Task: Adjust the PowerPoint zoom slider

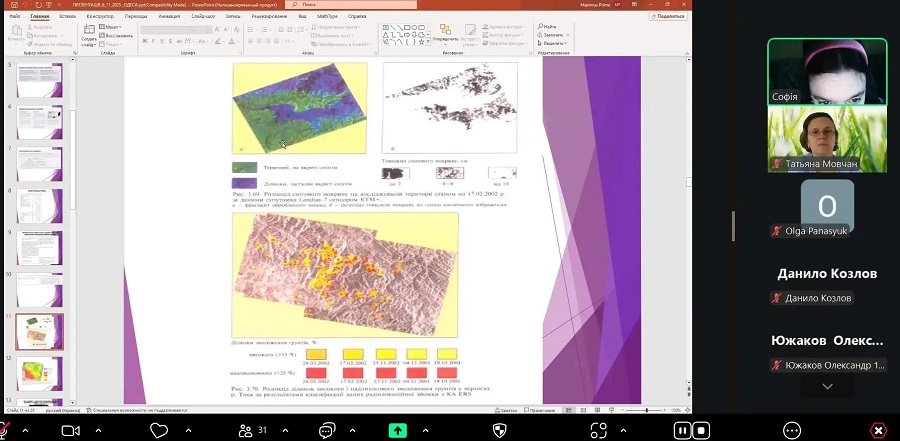Action: (x=645, y=410)
